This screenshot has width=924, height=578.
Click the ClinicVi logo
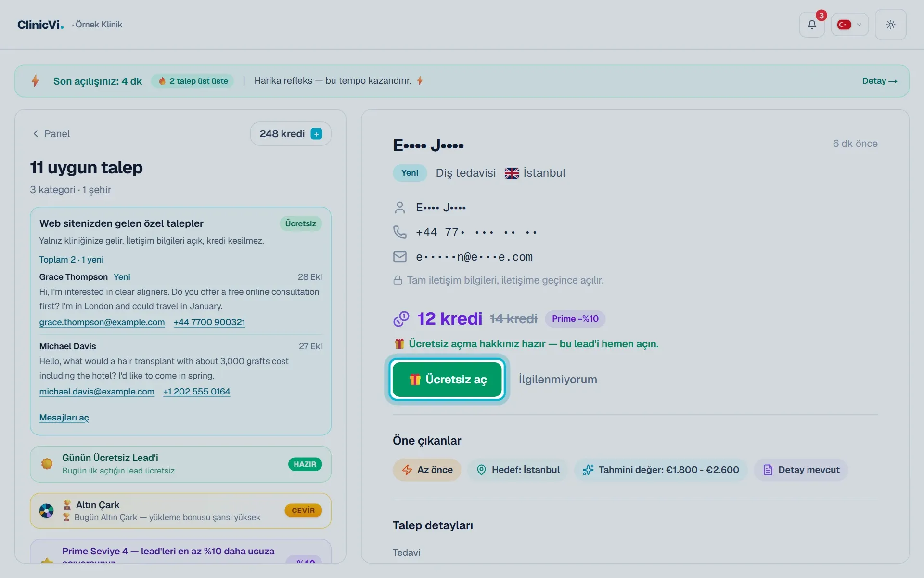pos(40,25)
